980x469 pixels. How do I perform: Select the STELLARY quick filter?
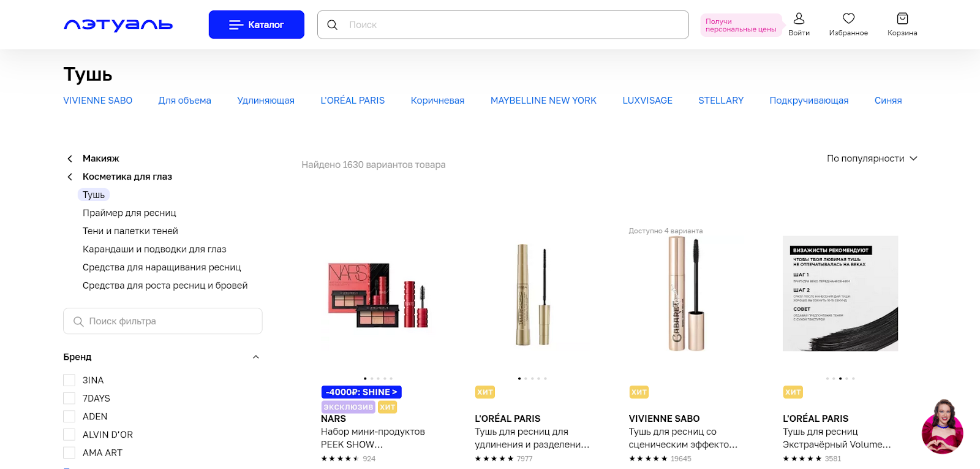click(721, 101)
